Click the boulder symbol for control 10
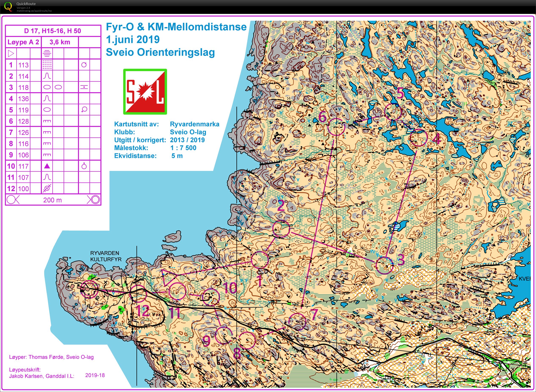Viewport: 536px width, 392px height. (47, 166)
